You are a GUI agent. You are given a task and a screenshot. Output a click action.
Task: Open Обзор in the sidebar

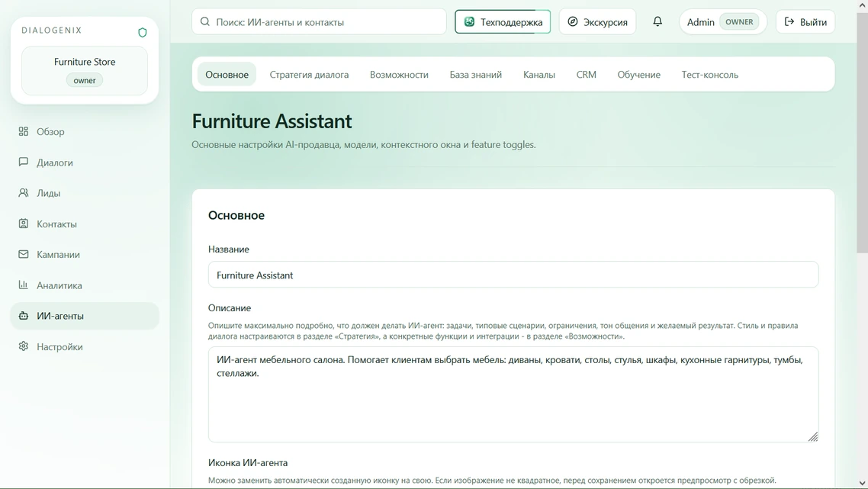coord(85,131)
